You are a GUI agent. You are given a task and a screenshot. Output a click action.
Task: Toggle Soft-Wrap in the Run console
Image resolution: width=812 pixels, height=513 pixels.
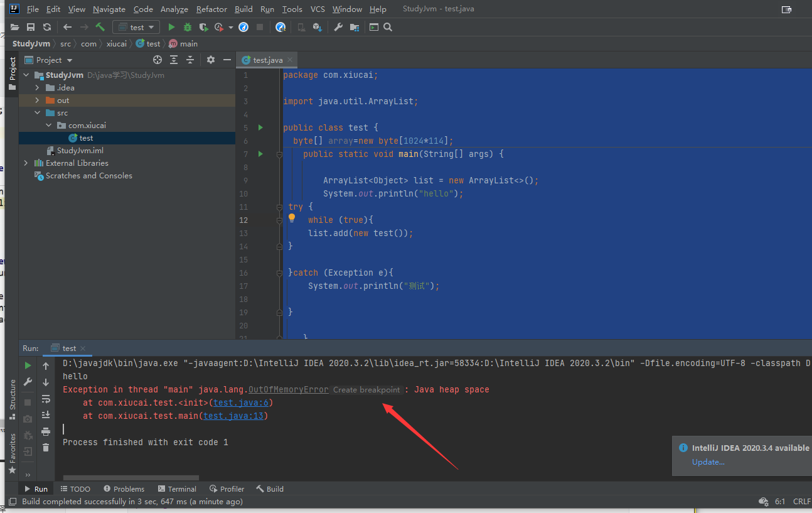pos(46,399)
